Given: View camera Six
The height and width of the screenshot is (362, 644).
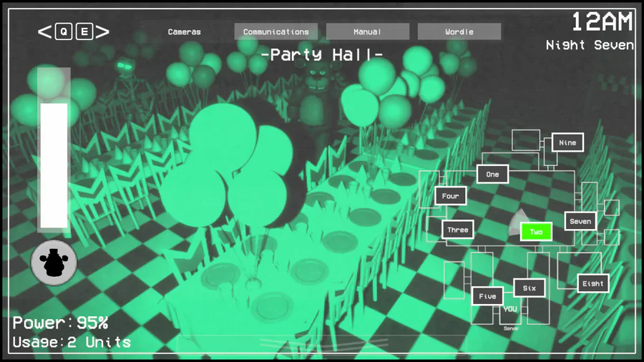Looking at the screenshot, I should 530,288.
